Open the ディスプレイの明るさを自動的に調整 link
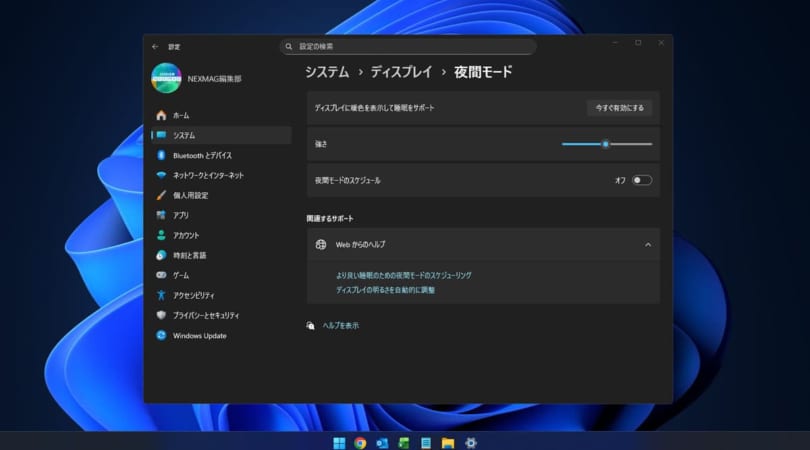Screen dimensions: 810x450 point(385,290)
